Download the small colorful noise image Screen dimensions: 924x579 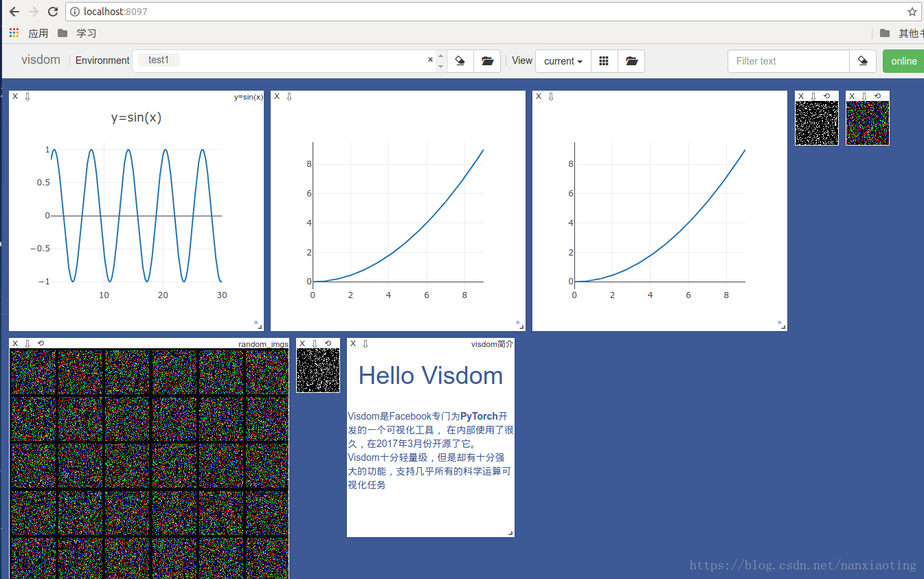coord(864,96)
